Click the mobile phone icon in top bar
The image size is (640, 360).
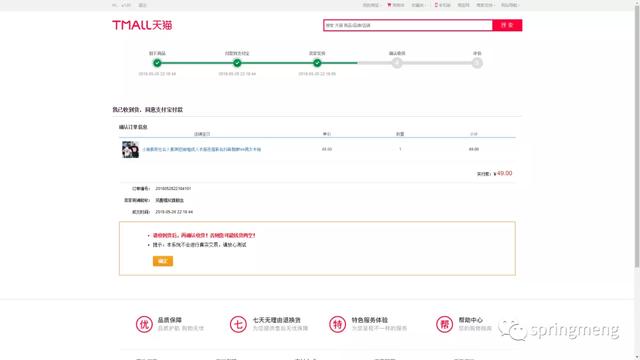[x=436, y=5]
